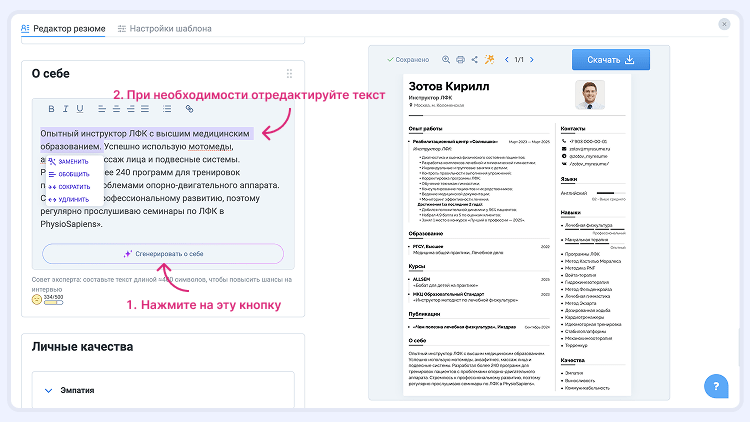
Task: Open the help question mark button
Action: [x=716, y=386]
